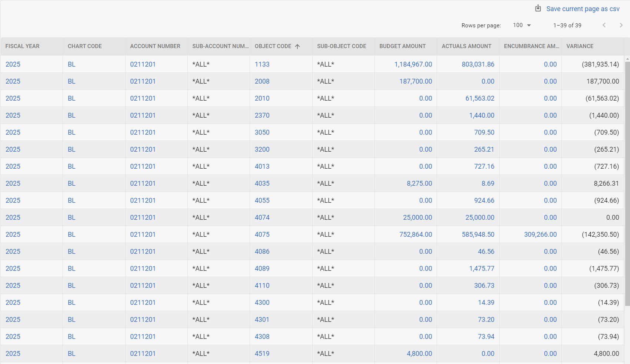Image resolution: width=630 pixels, height=364 pixels.
Task: Open object code 2010 link
Action: pyautogui.click(x=262, y=98)
